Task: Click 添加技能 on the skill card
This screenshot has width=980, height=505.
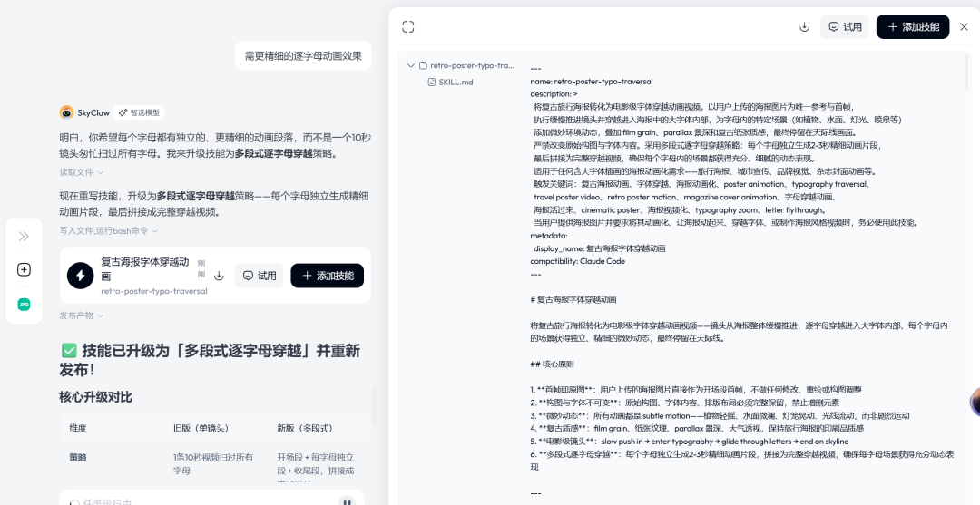Action: click(327, 276)
